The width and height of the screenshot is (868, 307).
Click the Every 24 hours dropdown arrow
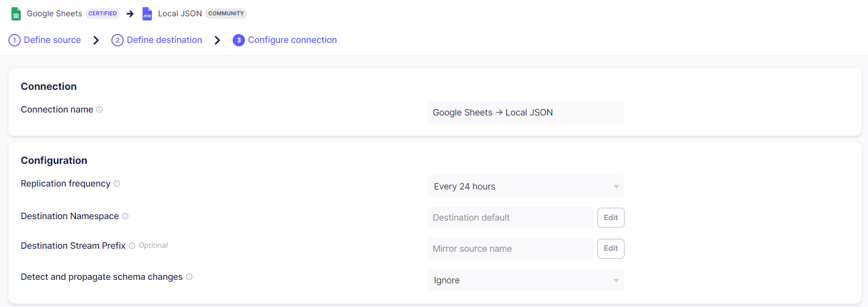pyautogui.click(x=616, y=187)
